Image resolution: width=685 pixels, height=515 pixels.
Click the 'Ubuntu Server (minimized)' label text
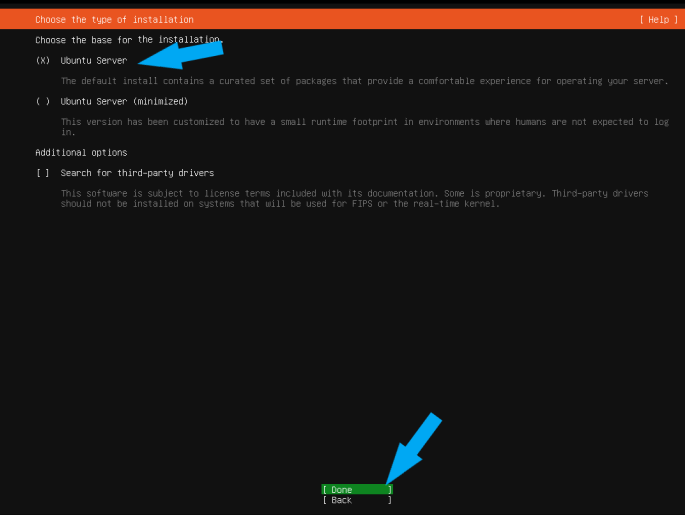(124, 102)
